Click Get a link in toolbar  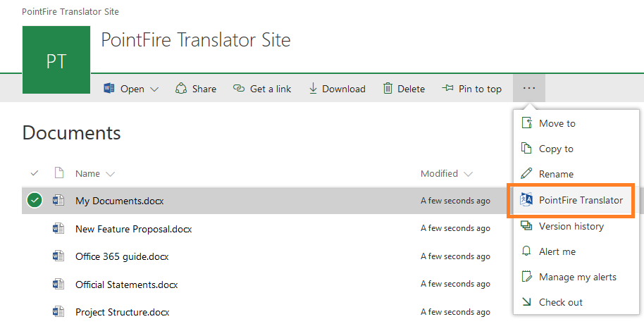tap(262, 88)
